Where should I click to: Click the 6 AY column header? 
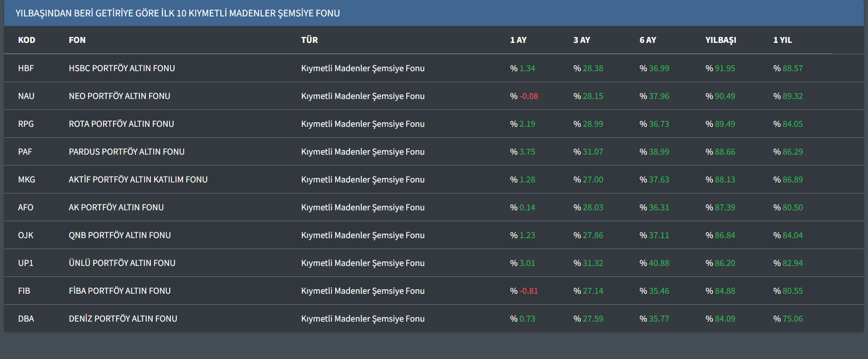coord(647,40)
